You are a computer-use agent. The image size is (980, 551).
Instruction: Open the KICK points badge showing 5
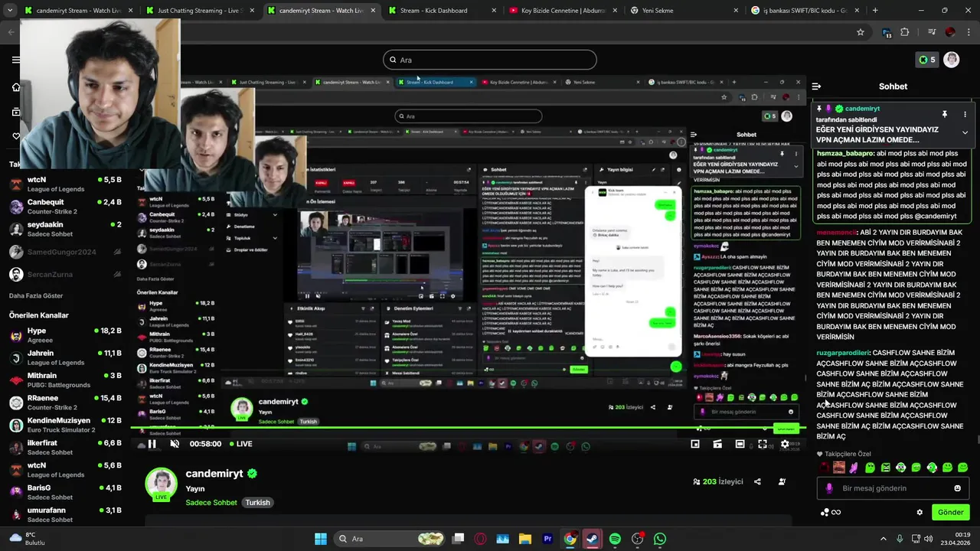(927, 60)
